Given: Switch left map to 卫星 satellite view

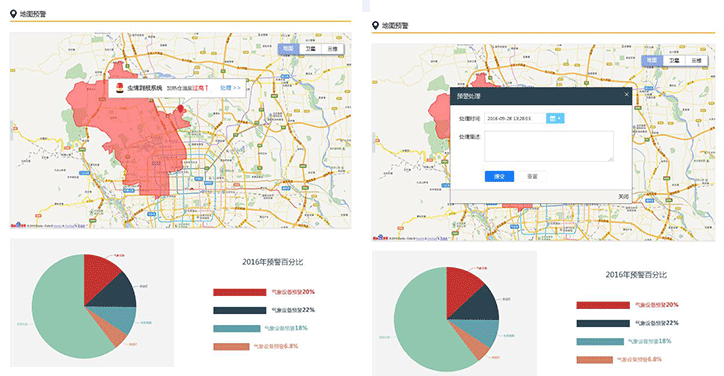Looking at the screenshot, I should click(x=310, y=49).
